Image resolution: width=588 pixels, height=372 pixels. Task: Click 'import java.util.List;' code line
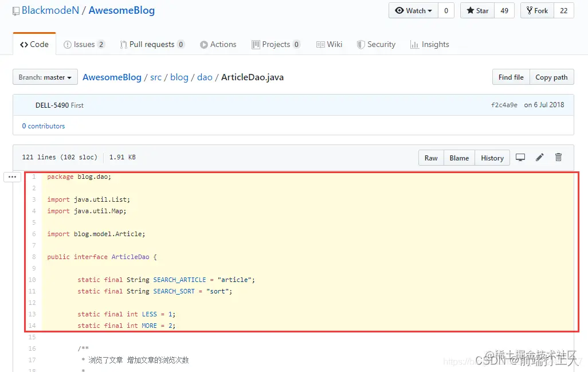click(x=88, y=199)
